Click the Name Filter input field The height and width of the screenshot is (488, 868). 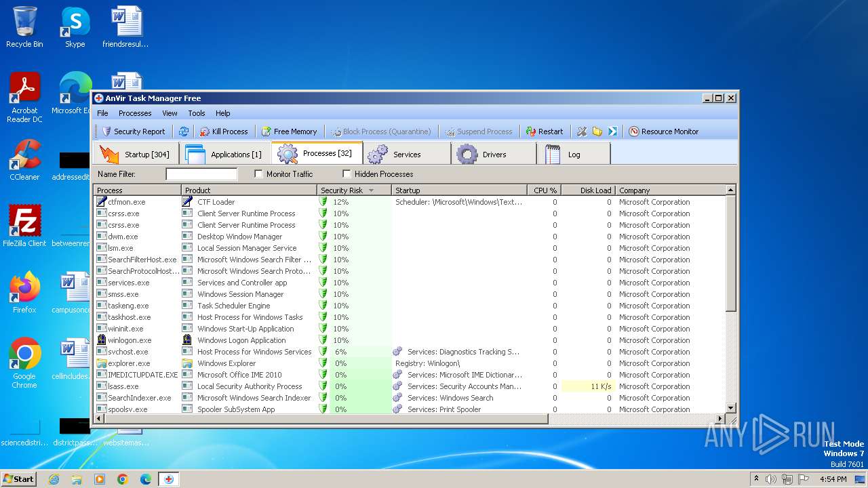tap(201, 174)
